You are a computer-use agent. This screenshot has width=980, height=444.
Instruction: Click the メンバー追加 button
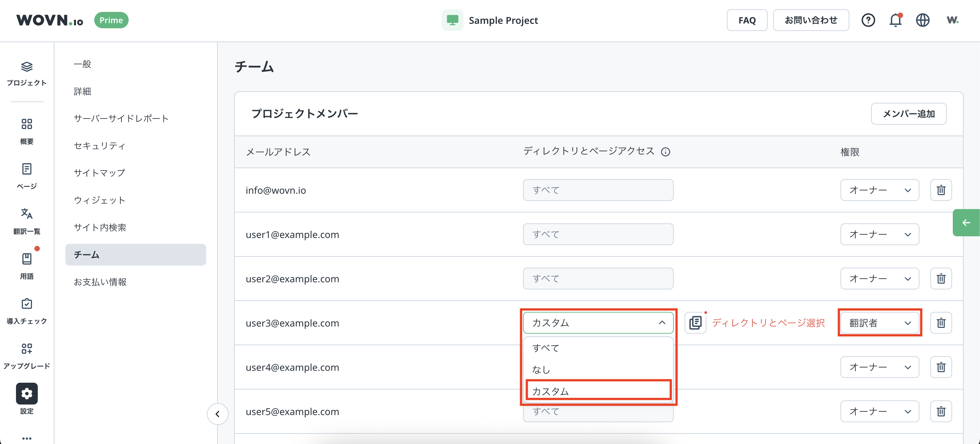pos(909,114)
